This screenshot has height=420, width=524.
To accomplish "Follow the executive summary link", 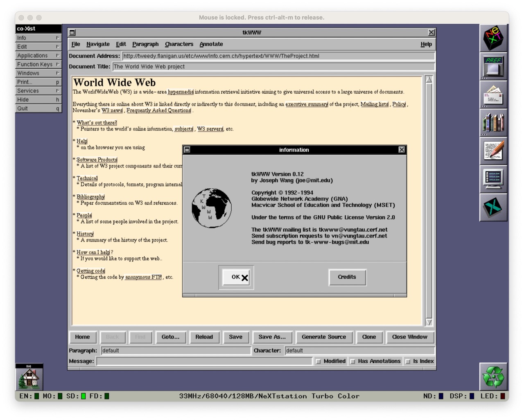I will point(307,104).
